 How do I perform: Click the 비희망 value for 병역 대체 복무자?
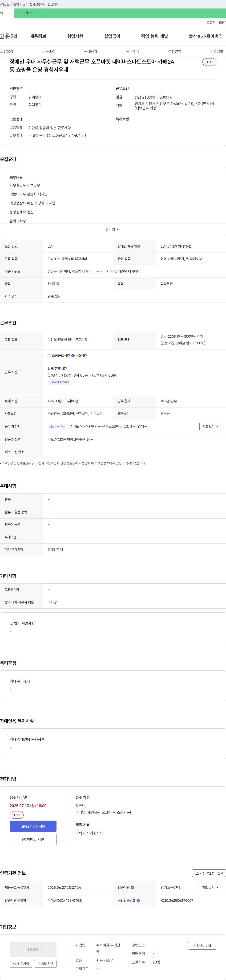click(x=52, y=602)
